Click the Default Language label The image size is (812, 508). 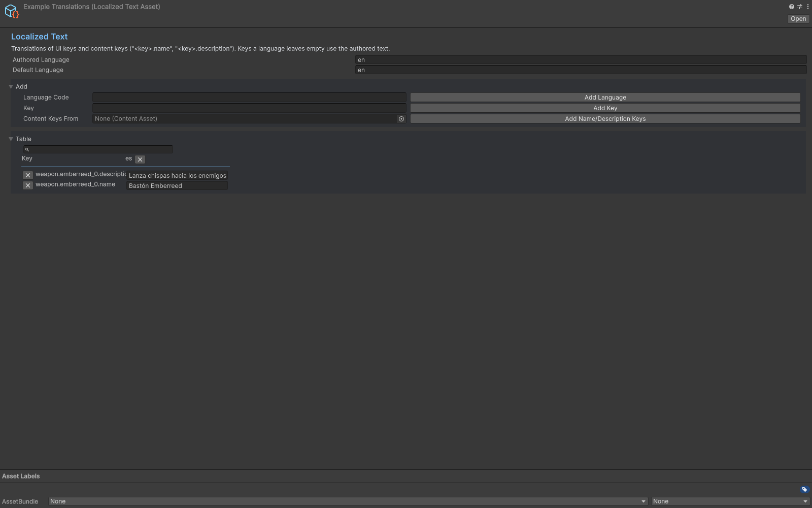38,70
